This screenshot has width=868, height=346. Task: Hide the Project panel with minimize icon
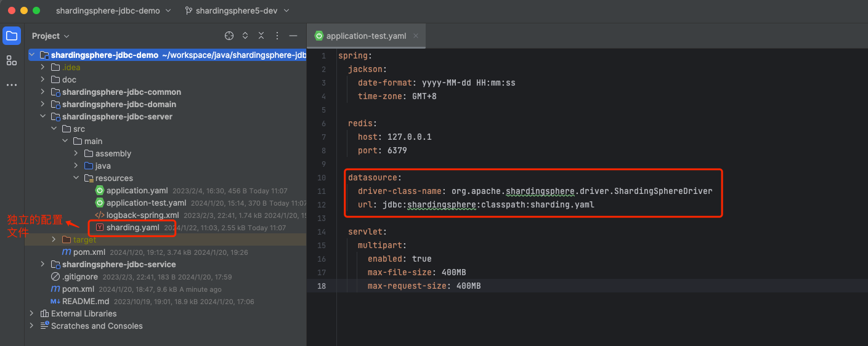point(293,36)
